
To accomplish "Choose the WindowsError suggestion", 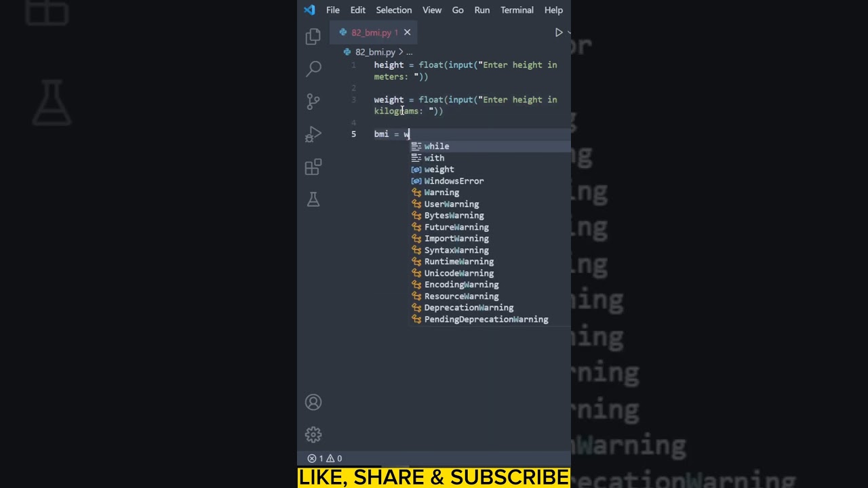I will [x=490, y=181].
